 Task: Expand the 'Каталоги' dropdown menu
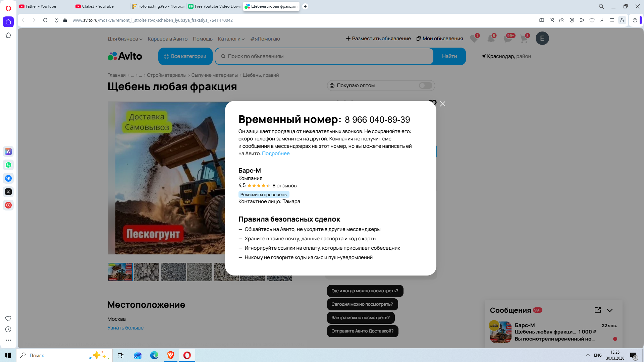pos(231,39)
